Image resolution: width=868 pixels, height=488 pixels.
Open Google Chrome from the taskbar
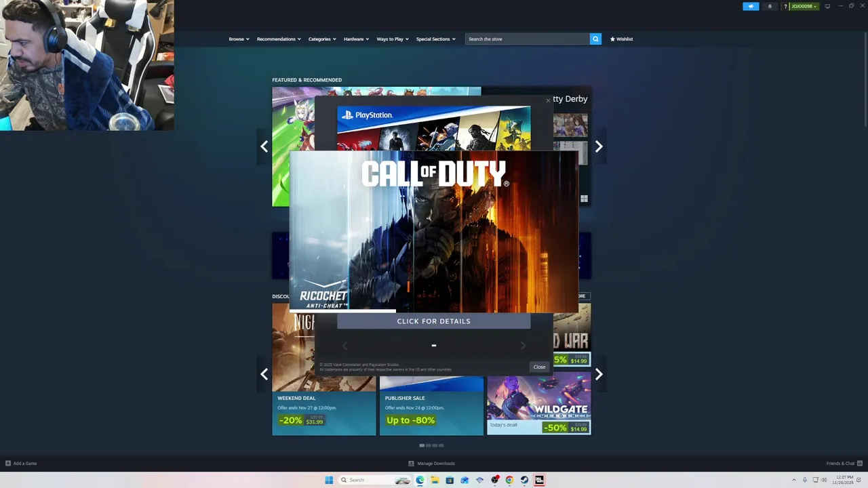(509, 480)
